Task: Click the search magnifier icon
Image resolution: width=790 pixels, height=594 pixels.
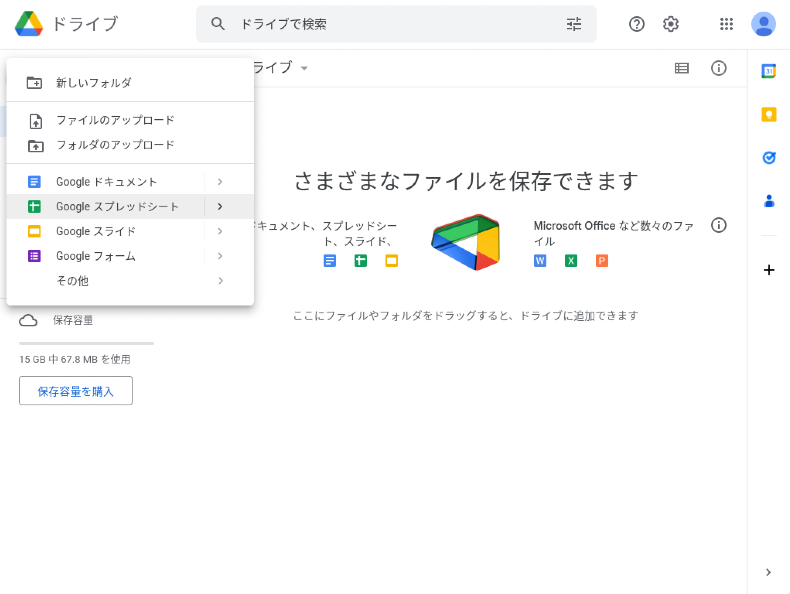Action: [x=218, y=24]
